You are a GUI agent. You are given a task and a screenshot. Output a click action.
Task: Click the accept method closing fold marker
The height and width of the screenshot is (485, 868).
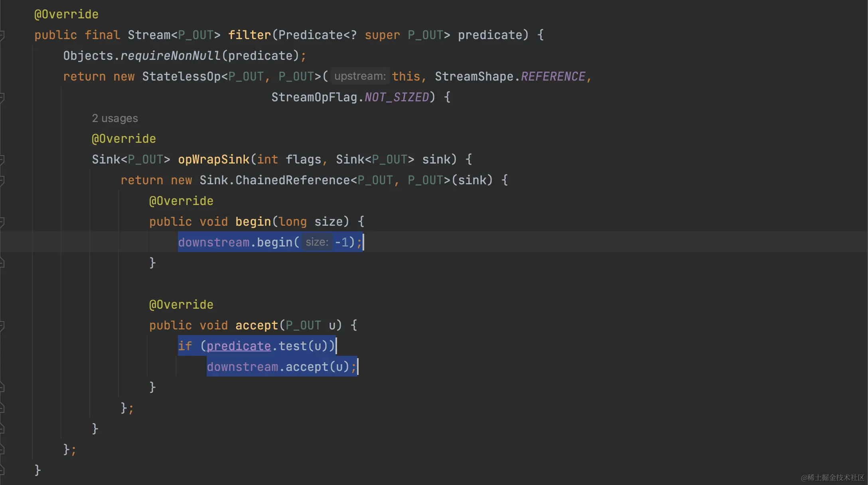[x=2, y=387]
